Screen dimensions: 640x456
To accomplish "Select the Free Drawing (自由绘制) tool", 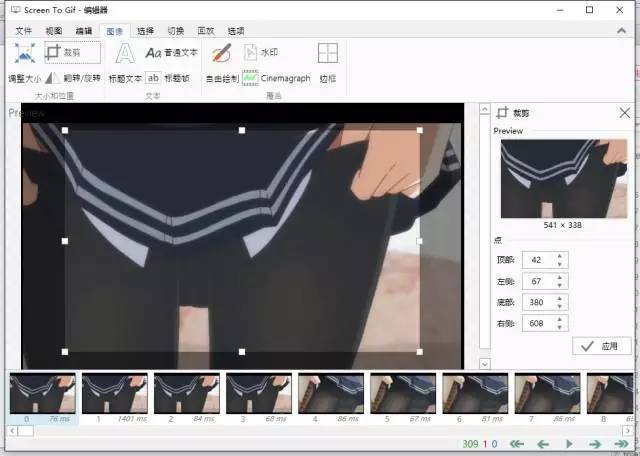I will point(222,63).
